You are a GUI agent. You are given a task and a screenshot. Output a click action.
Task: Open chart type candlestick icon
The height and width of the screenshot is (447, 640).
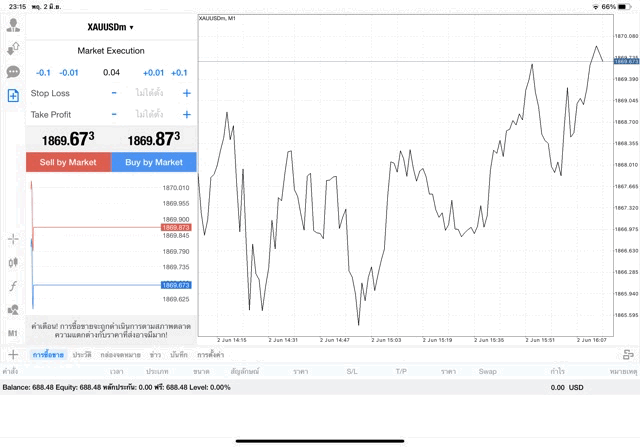coord(13,262)
